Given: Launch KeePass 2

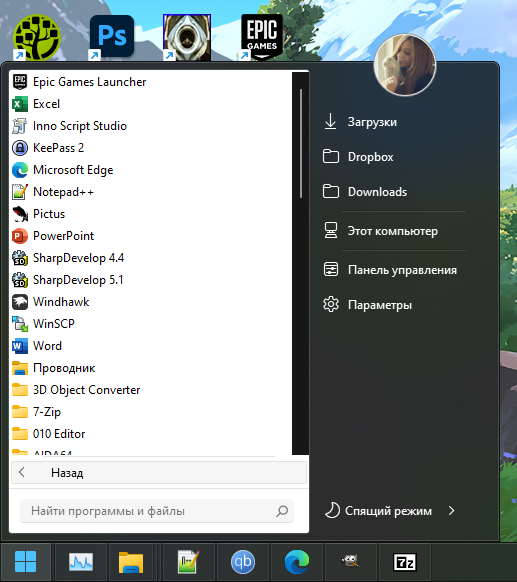Looking at the screenshot, I should click(150, 148).
